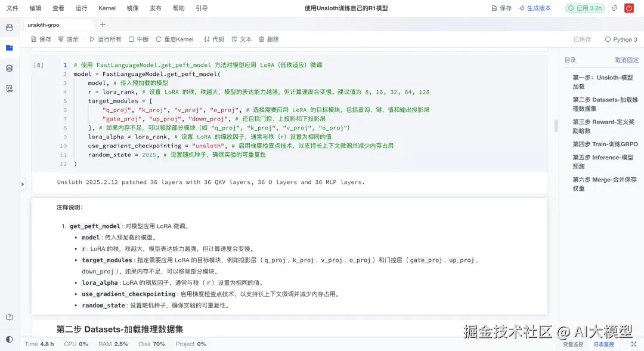The image size is (644, 351).
Task: Click the notebook title text
Action: tap(346, 8)
